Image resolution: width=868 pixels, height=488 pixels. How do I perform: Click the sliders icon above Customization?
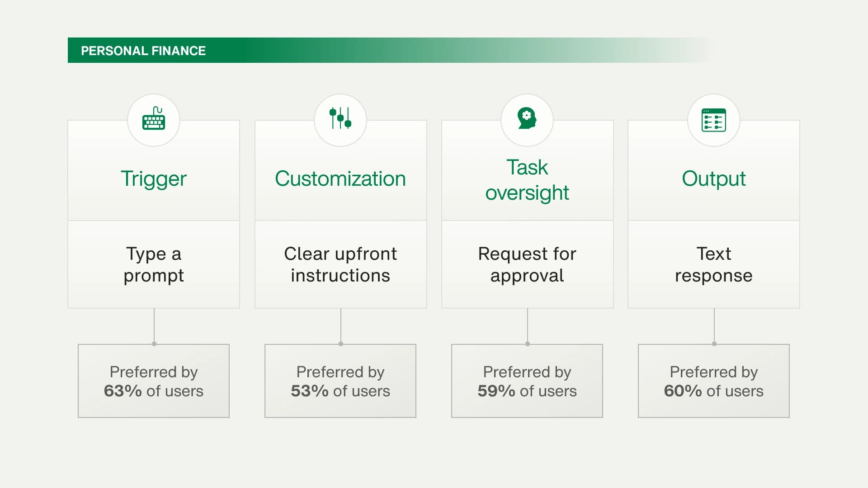pyautogui.click(x=340, y=118)
